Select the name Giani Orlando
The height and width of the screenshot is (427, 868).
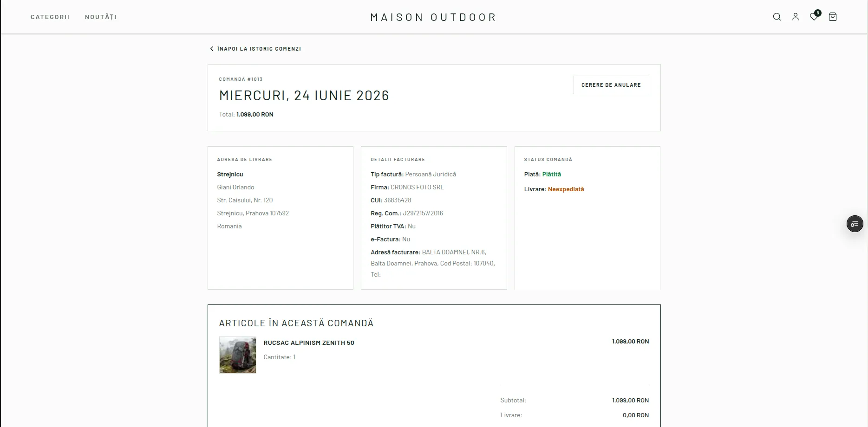[x=235, y=188]
